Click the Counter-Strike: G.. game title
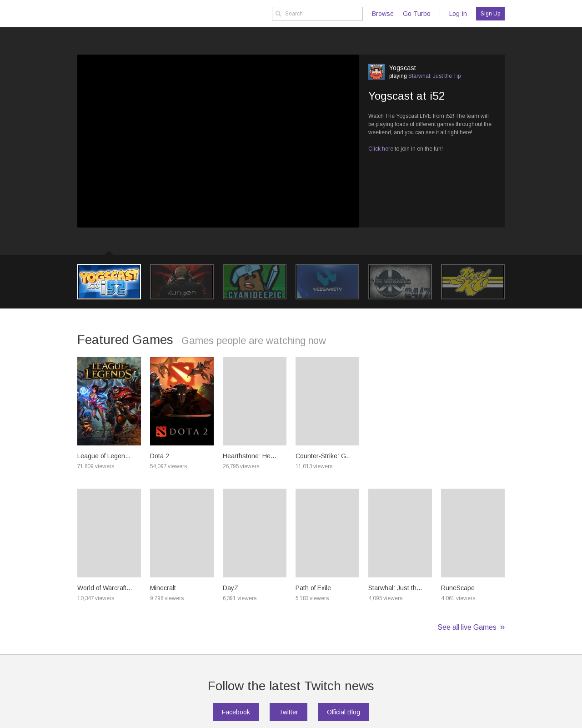The image size is (582, 728). 322,456
